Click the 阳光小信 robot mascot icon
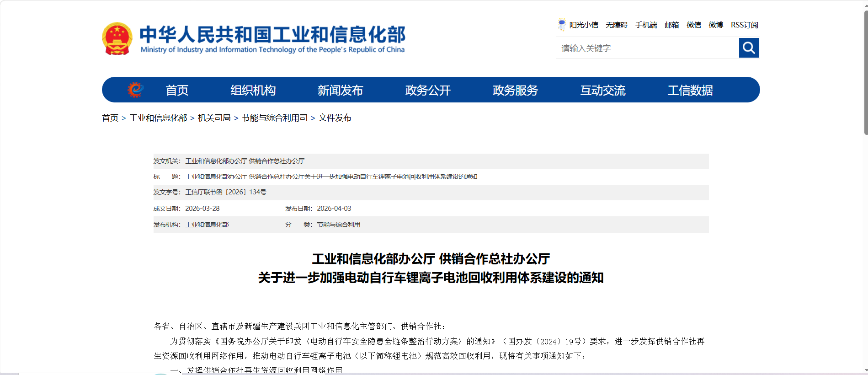Viewport: 868px width, 375px height. (562, 24)
